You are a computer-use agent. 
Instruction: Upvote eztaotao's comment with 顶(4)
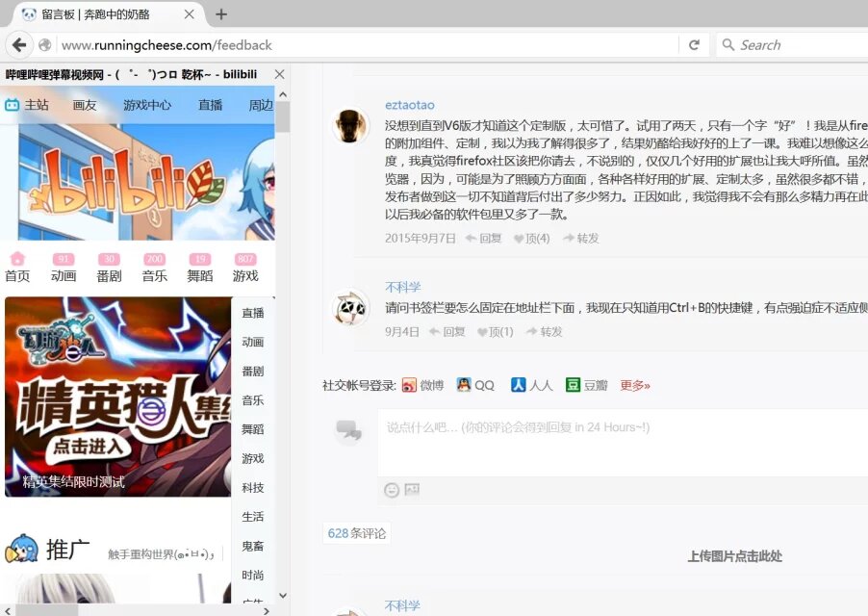[531, 239]
